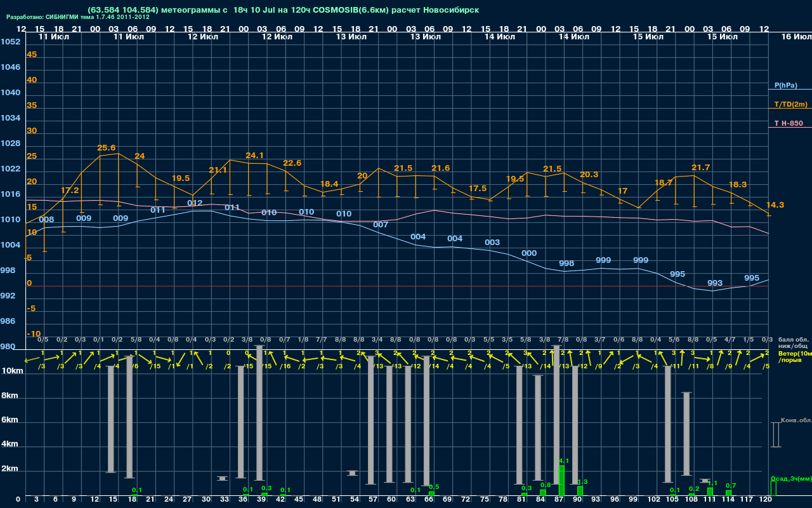Click the 22.6 temperature label
This screenshot has width=812, height=508.
(292, 163)
